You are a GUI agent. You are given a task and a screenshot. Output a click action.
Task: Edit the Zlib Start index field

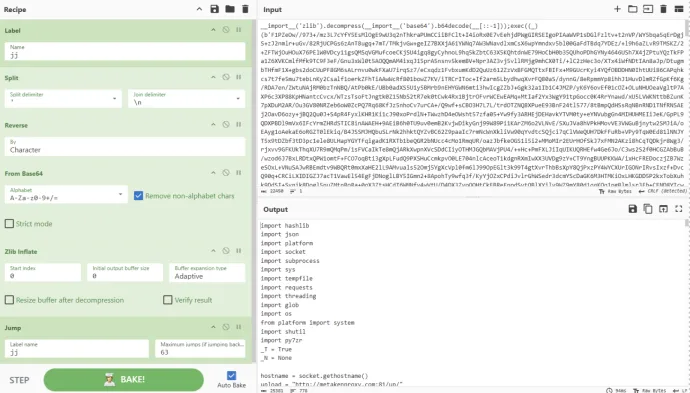coord(43,272)
